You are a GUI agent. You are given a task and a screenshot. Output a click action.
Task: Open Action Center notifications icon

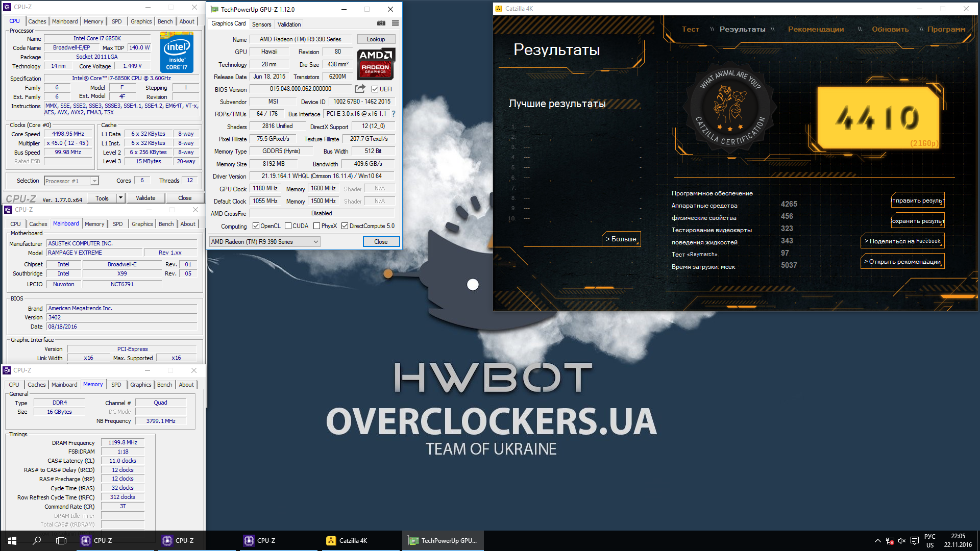point(915,541)
